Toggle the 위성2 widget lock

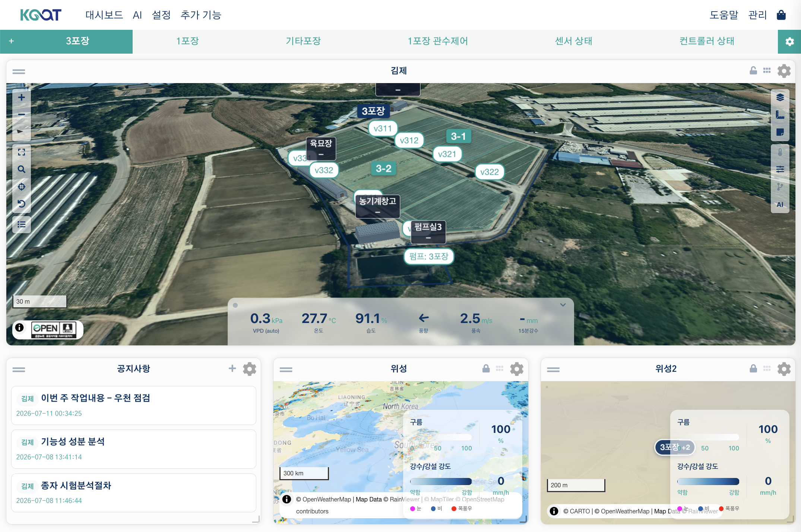(x=753, y=368)
